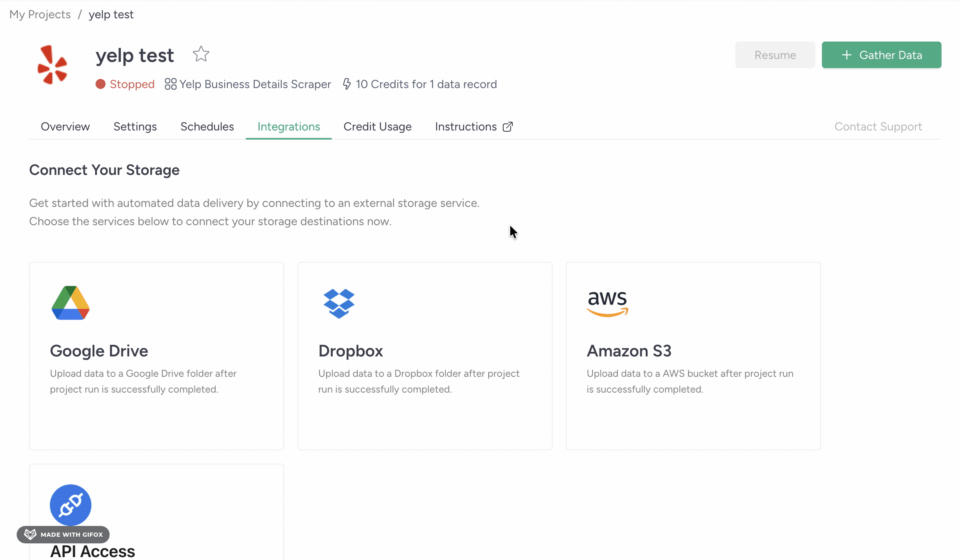Switch to the Settings tab

pyautogui.click(x=135, y=127)
